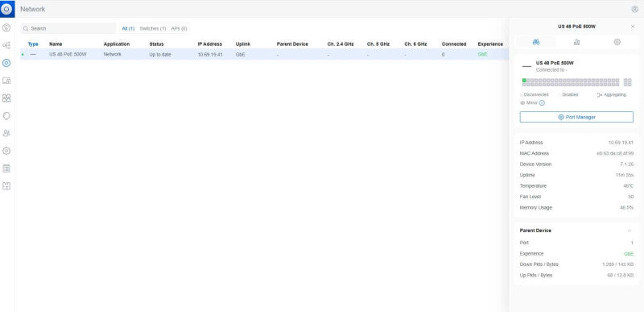Viewport: 644px width, 312px height.
Task: Click the Fan Level value
Action: (x=631, y=197)
